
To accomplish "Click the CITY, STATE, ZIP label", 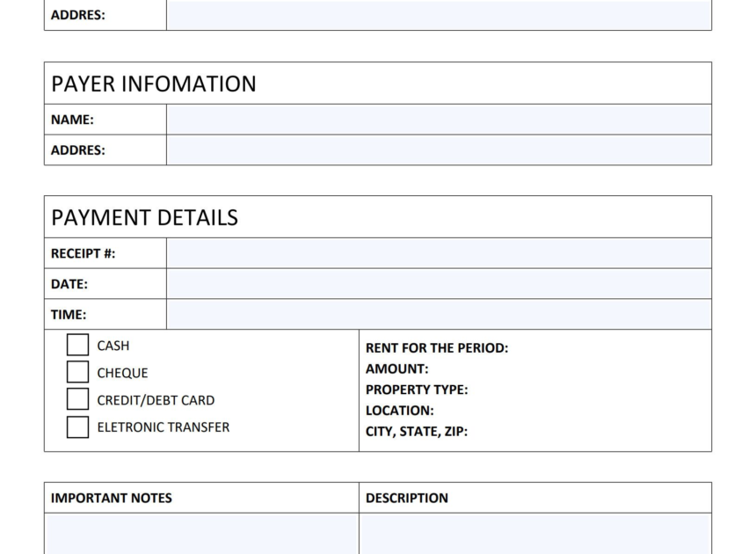I will coord(416,431).
